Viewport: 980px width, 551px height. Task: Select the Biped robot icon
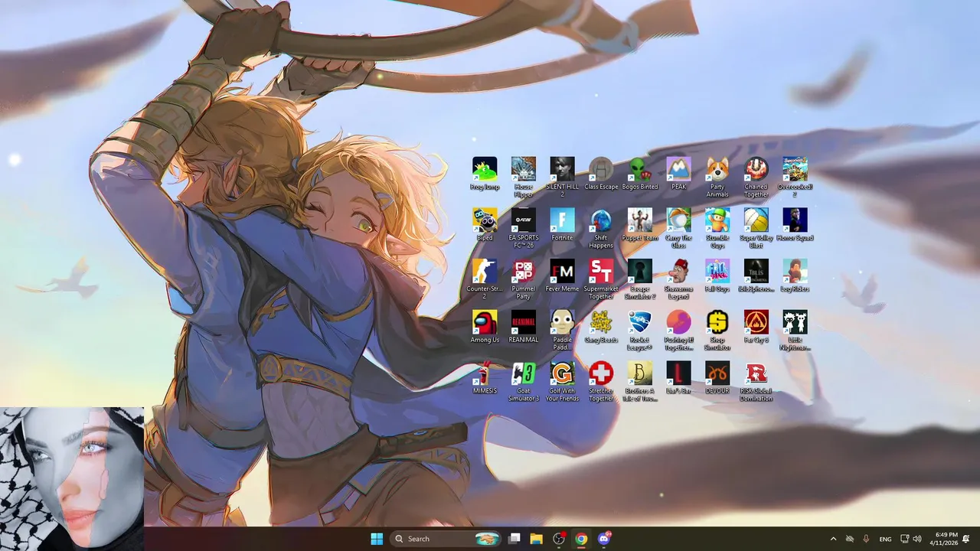[x=485, y=226]
